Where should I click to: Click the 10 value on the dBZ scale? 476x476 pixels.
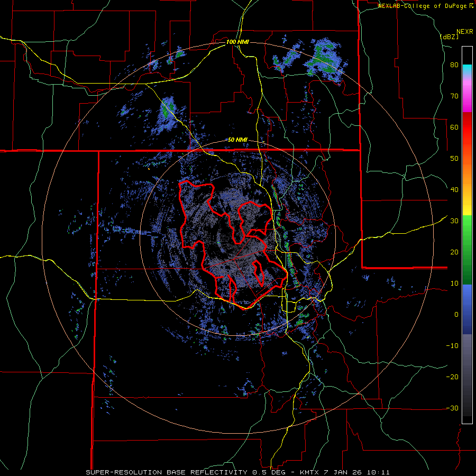pyautogui.click(x=454, y=283)
